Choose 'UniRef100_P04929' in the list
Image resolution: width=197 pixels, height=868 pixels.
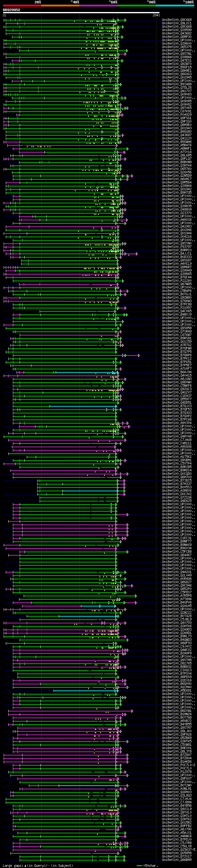coord(177,115)
